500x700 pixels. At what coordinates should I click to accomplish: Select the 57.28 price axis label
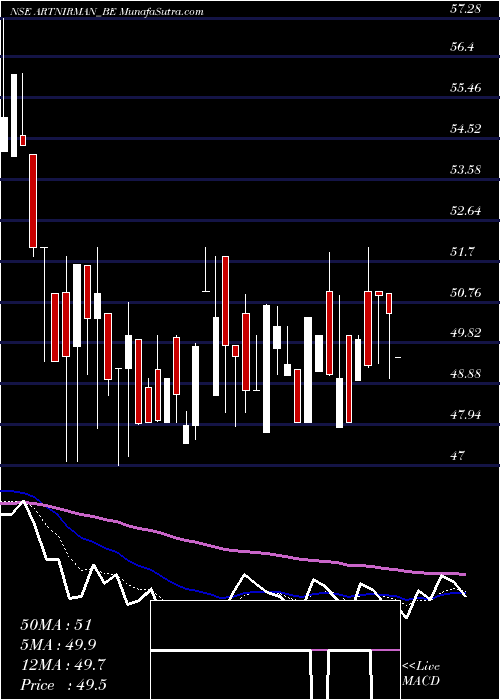[x=466, y=9]
